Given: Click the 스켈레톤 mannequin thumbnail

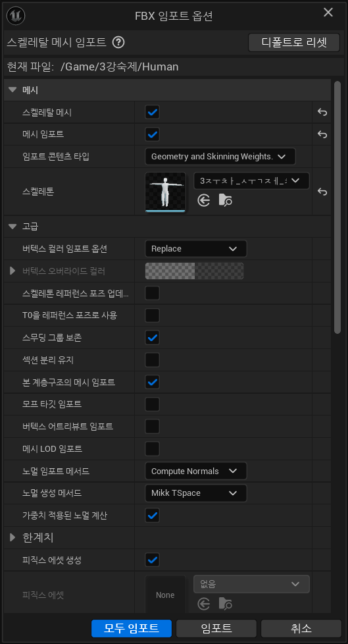Looking at the screenshot, I should point(165,192).
